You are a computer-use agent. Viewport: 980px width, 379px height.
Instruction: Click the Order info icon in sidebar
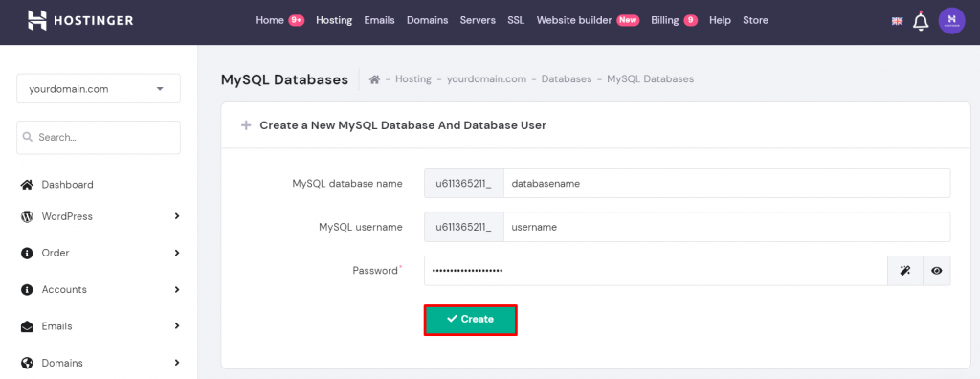click(x=26, y=254)
